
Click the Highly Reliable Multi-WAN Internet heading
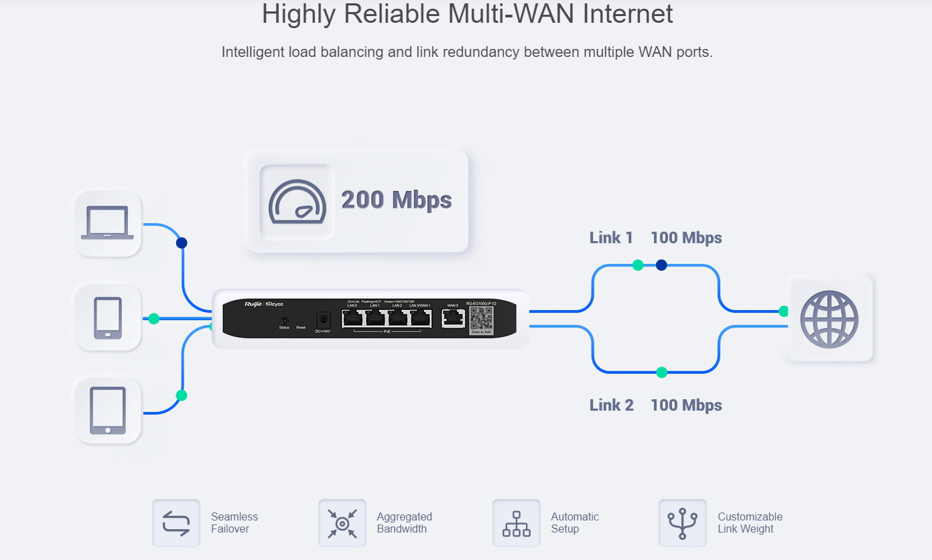(x=467, y=15)
